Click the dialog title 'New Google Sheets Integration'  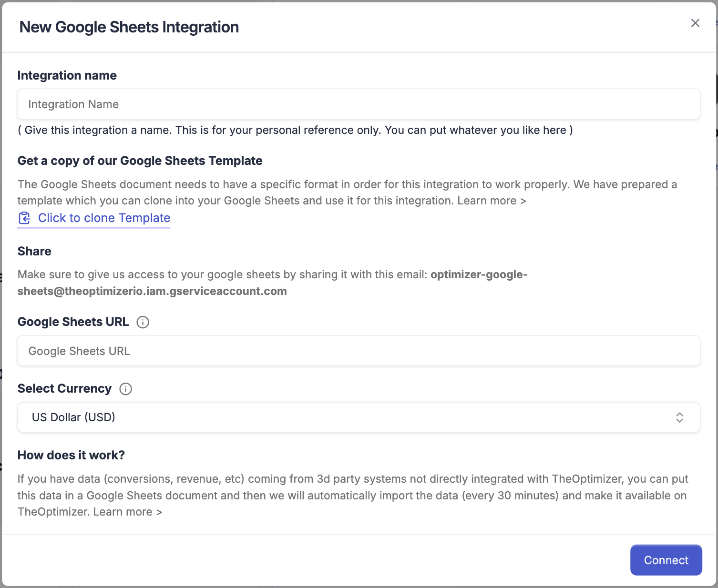(x=129, y=27)
